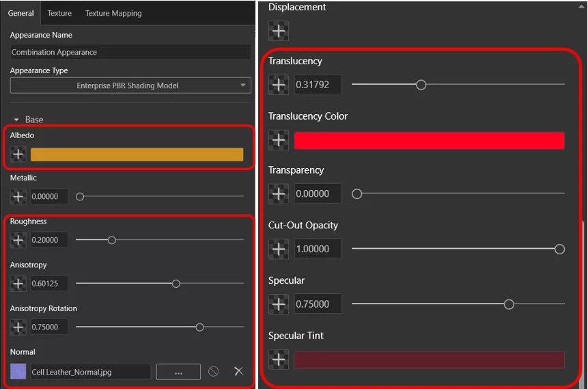
Task: Click the texture add icon for Anisotropy Rotation
Action: (18, 327)
